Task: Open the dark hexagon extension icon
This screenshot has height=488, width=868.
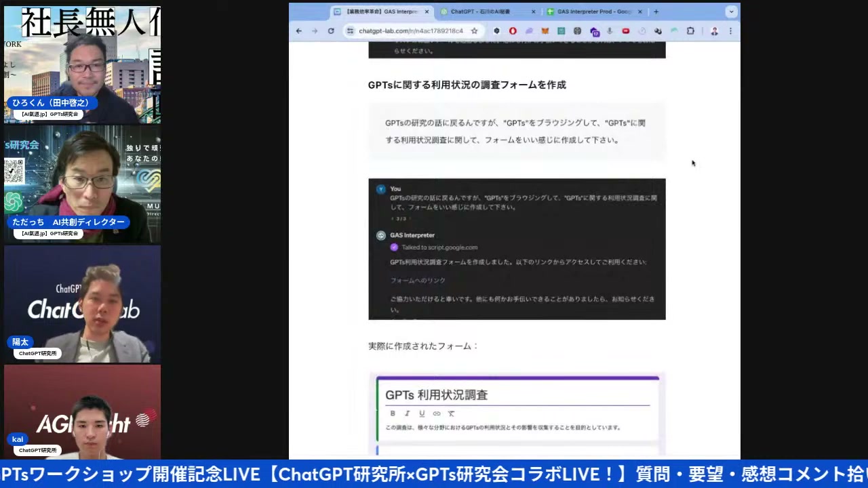Action: (x=496, y=31)
